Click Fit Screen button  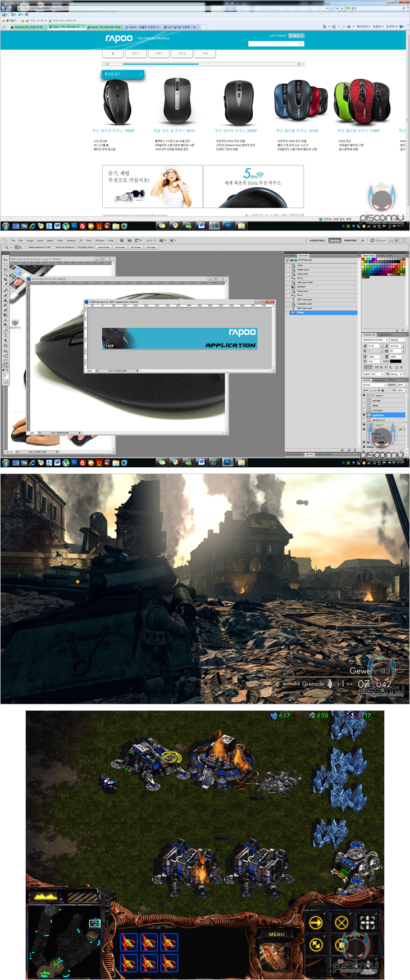[x=120, y=247]
